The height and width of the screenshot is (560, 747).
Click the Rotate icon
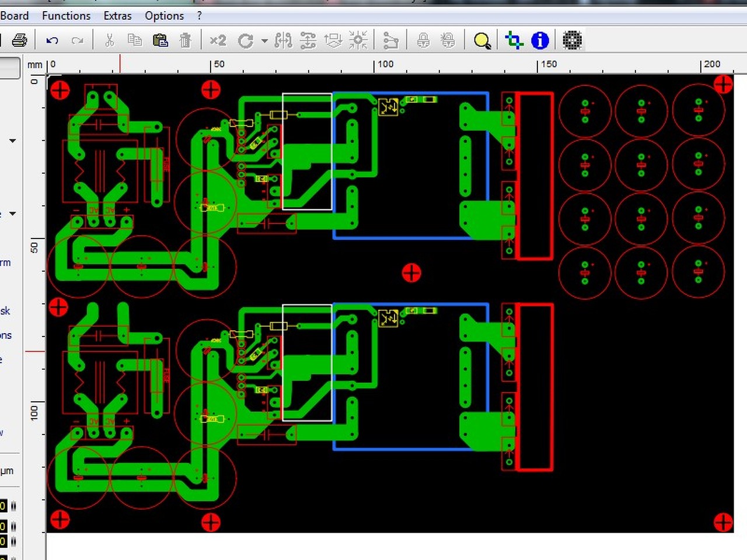246,40
